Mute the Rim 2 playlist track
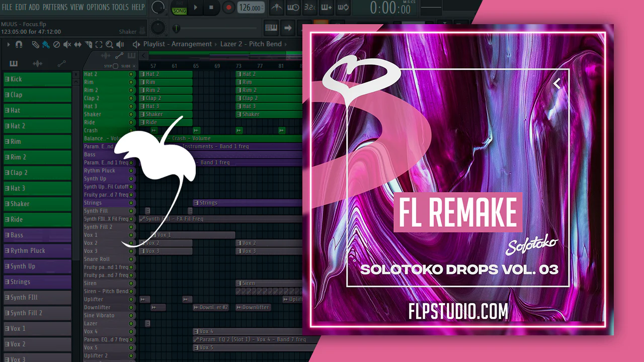Image resolution: width=644 pixels, height=362 pixels. tap(131, 90)
